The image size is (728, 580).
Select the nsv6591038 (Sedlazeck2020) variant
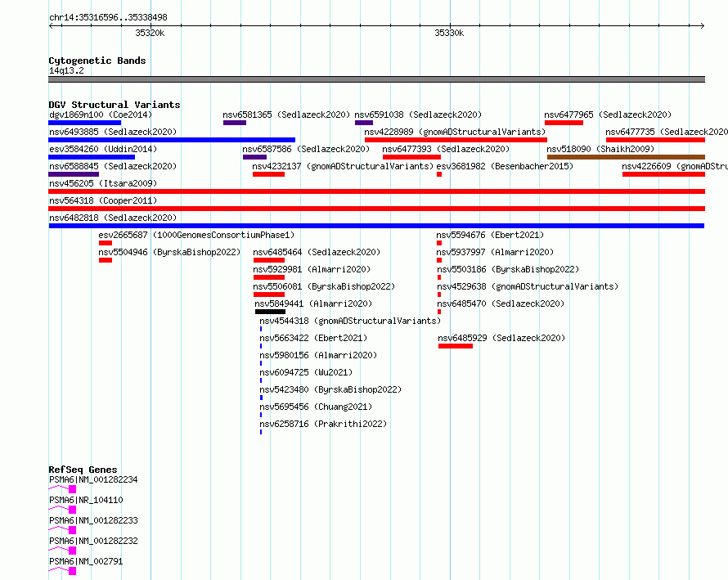pos(418,115)
